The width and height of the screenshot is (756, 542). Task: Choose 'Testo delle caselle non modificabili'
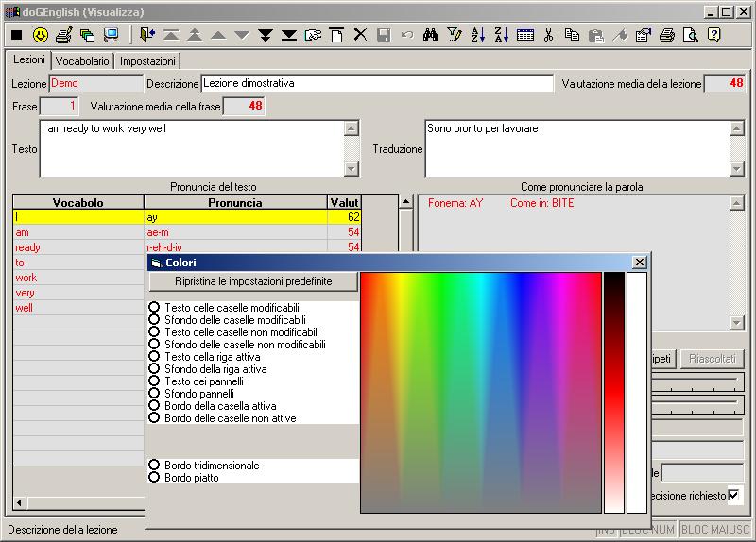[x=154, y=331]
